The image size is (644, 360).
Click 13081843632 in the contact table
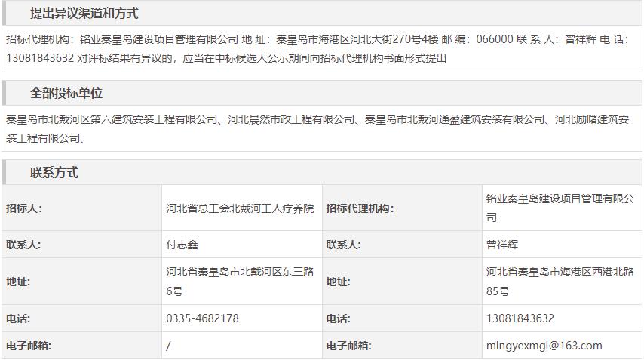(x=520, y=318)
